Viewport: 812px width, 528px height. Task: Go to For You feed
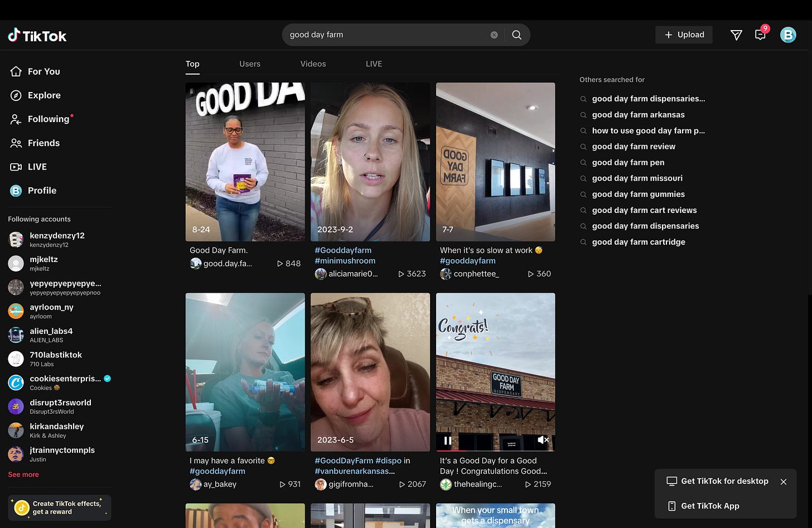coord(35,71)
